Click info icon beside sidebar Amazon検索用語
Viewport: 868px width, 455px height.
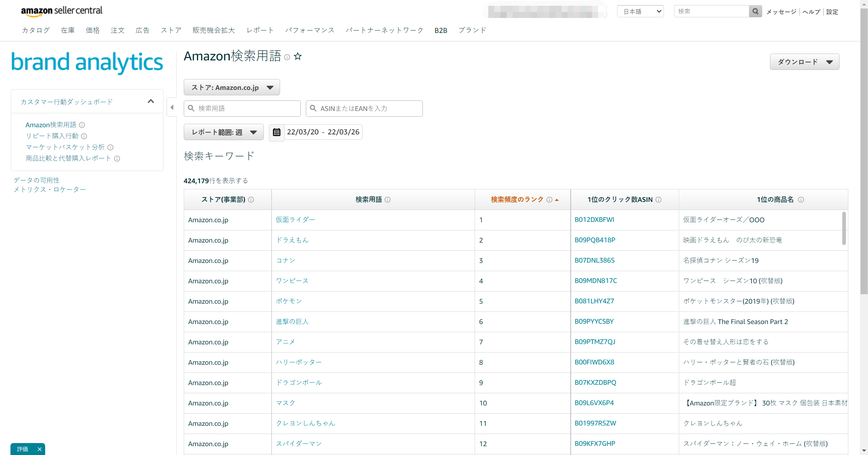[82, 125]
